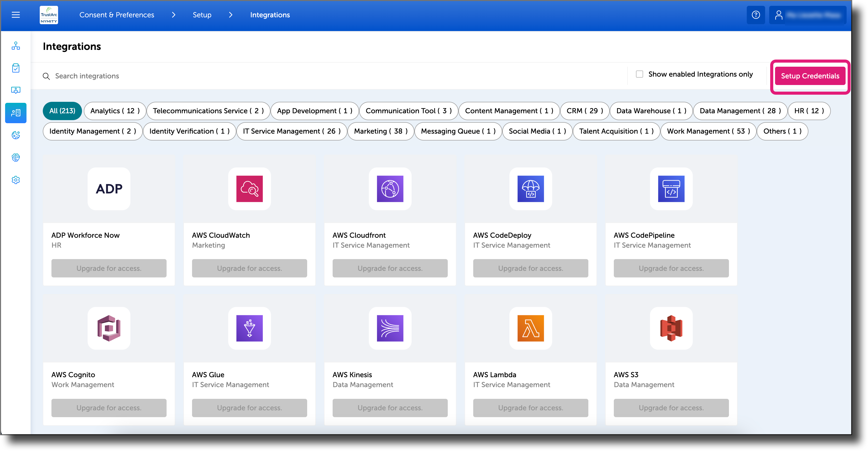Select the All (213) filter tab
Viewport: 868px width, 451px height.
pos(62,110)
